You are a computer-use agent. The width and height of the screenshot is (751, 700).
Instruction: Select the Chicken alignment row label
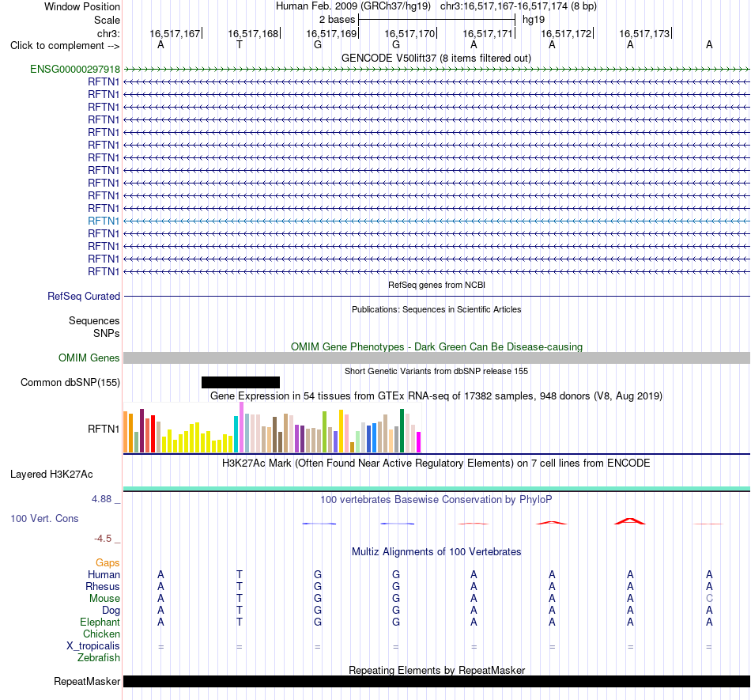click(101, 634)
